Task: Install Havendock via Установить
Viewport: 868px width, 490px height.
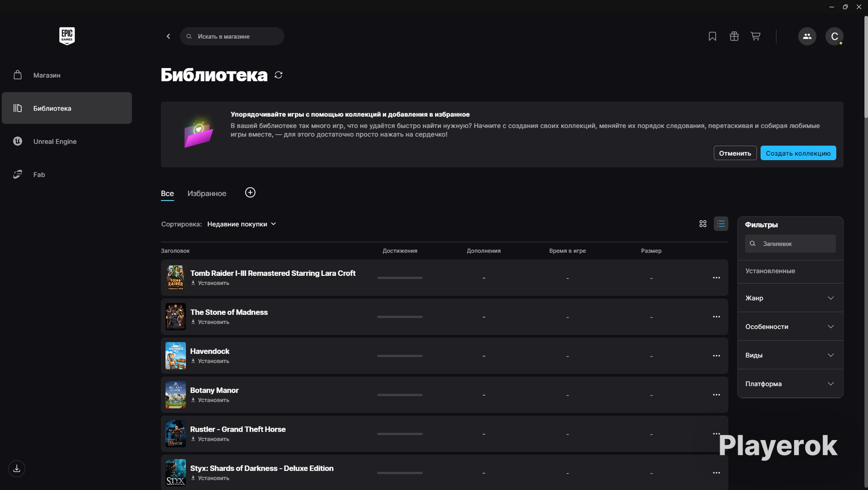Action: click(210, 361)
